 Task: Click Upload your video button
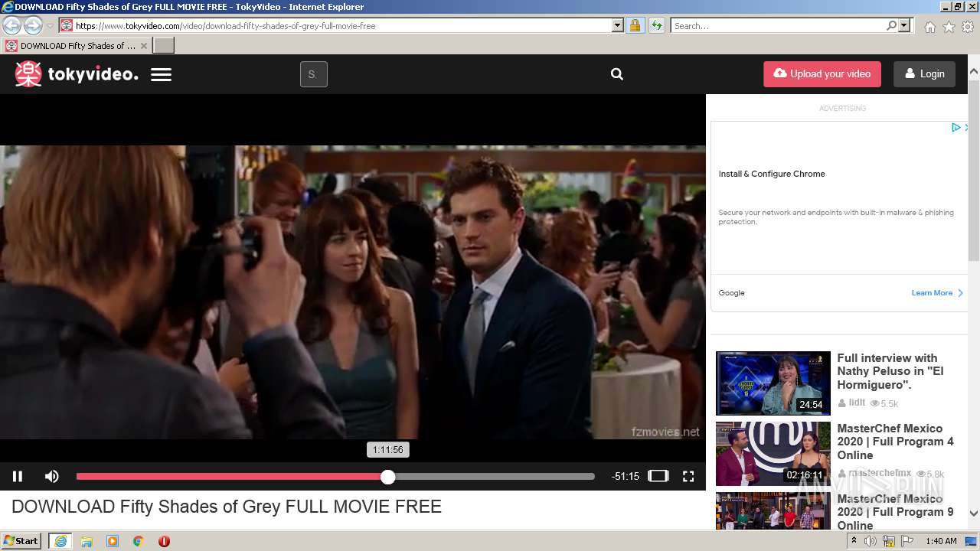822,74
